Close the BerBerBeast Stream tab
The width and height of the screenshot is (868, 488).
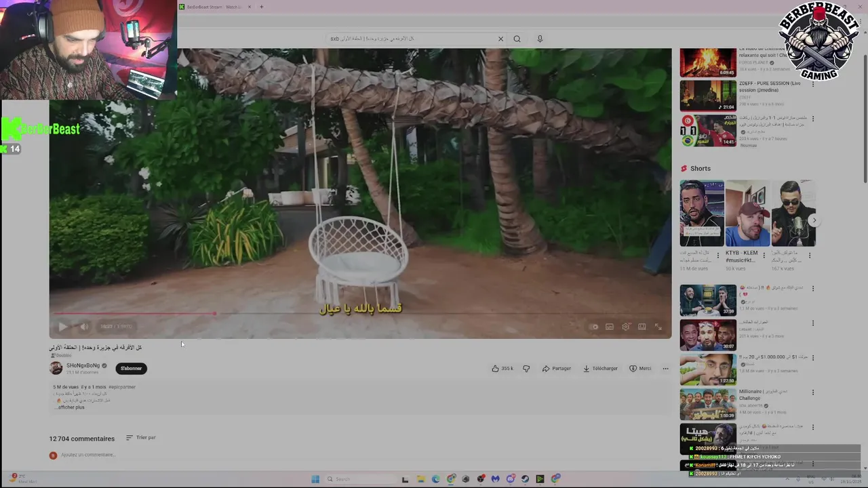[x=250, y=7]
